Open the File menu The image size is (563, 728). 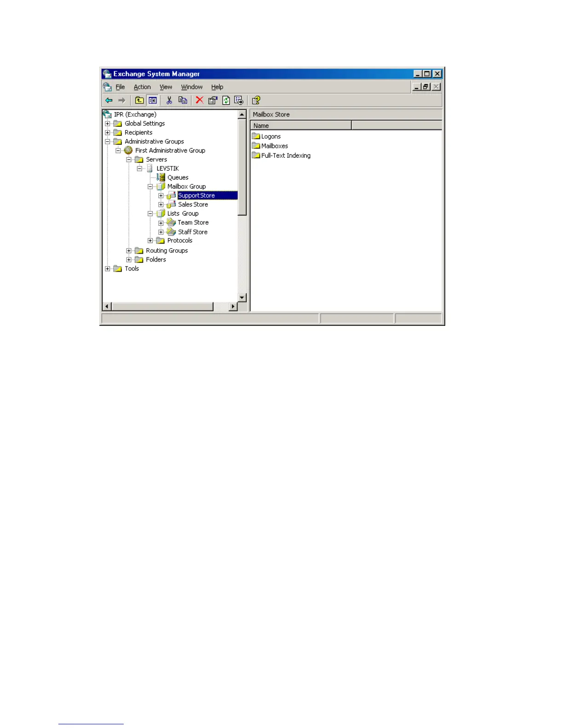120,87
